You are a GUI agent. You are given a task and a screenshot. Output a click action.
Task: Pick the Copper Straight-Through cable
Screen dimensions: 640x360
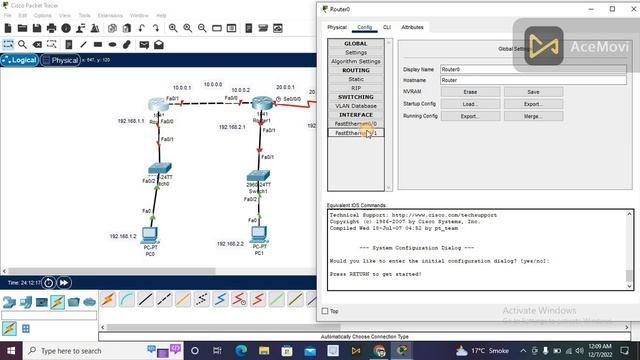(146, 300)
